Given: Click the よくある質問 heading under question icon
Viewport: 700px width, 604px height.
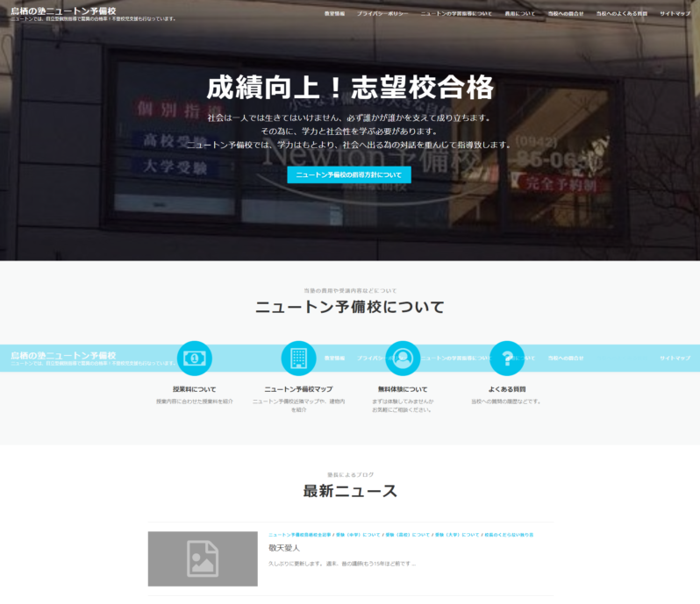Looking at the screenshot, I should [x=506, y=389].
